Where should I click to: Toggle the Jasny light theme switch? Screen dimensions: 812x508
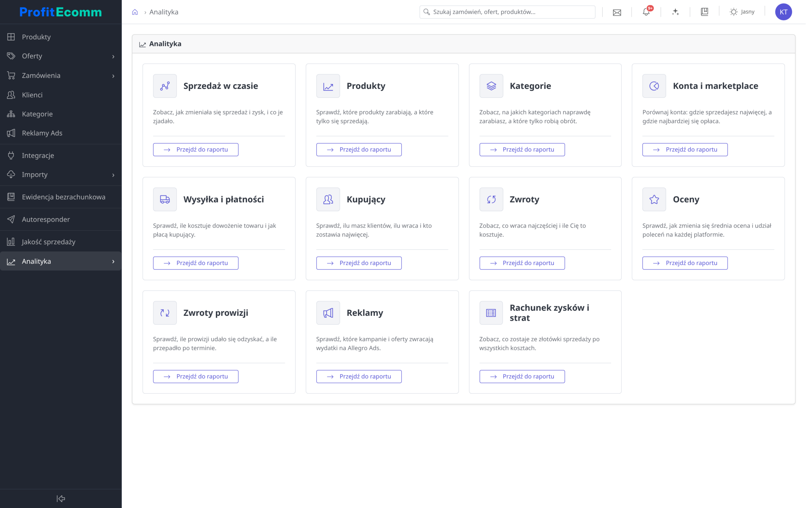click(742, 12)
